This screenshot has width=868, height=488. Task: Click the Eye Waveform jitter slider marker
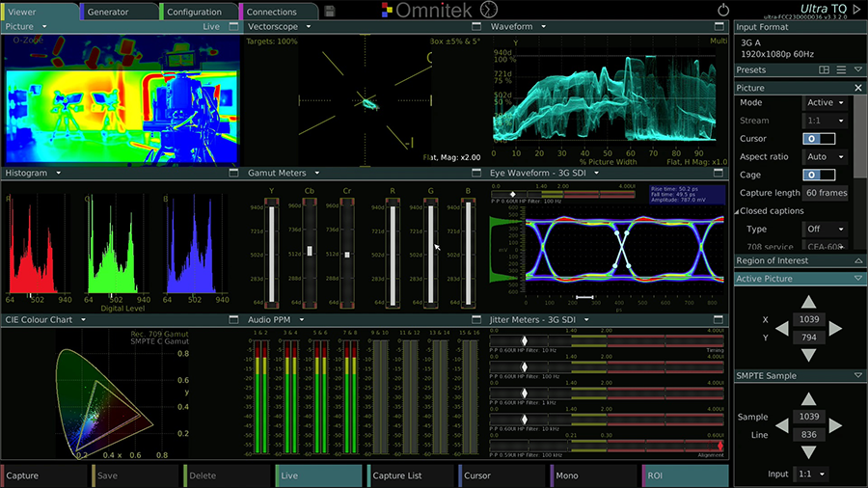click(x=513, y=194)
